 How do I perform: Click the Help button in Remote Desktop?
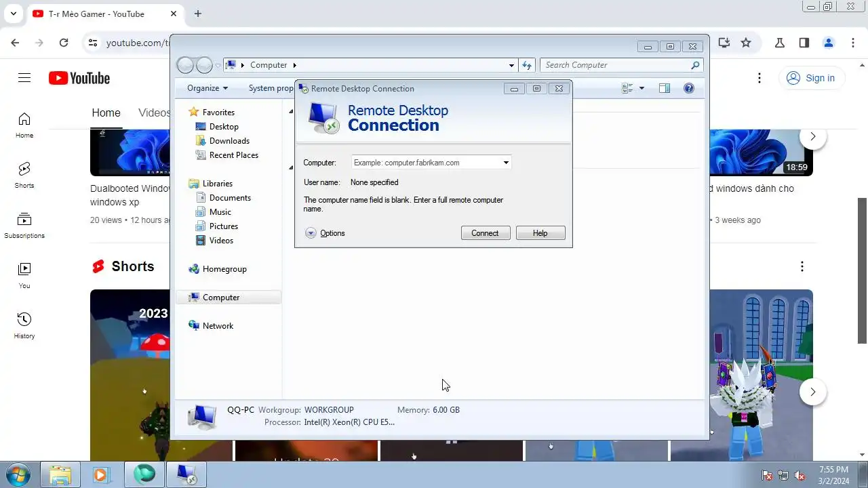(x=540, y=233)
